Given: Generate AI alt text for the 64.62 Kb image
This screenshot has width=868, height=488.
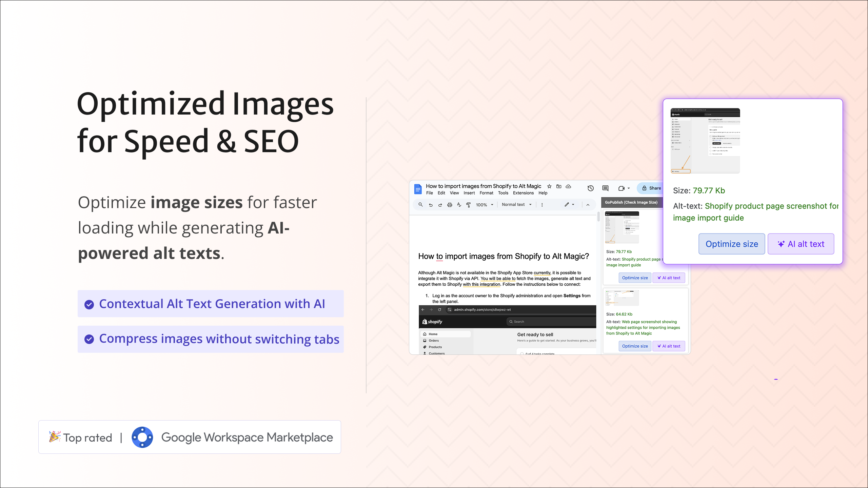Looking at the screenshot, I should 669,346.
